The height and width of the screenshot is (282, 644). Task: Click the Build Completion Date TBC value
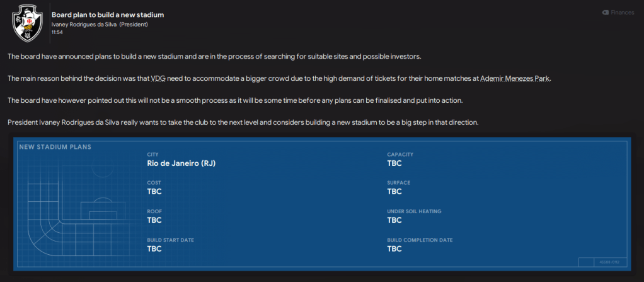click(394, 249)
